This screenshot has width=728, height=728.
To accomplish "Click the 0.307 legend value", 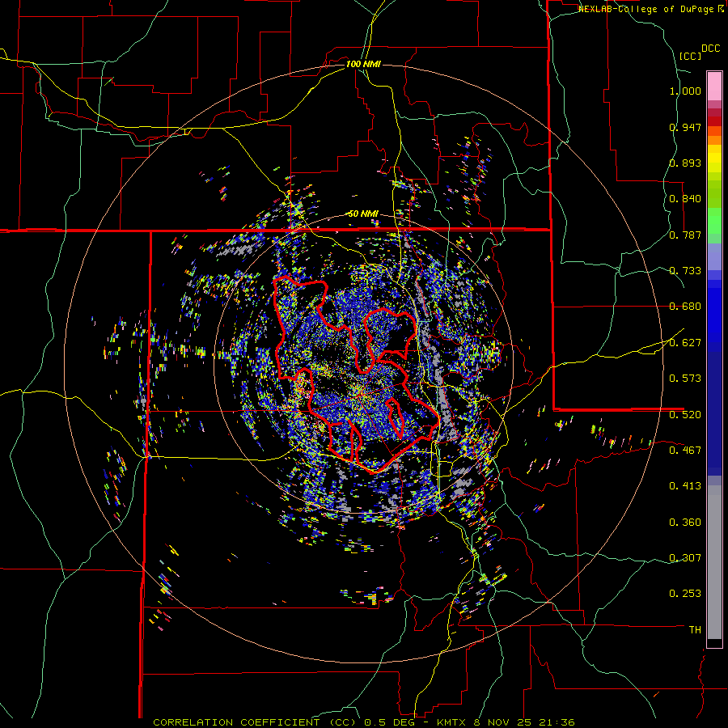I will point(685,557).
